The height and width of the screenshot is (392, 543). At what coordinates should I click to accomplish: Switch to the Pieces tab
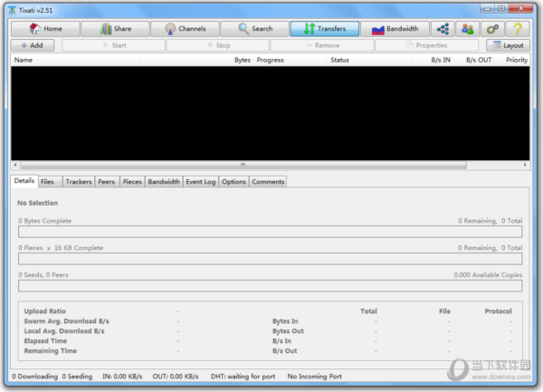coord(132,182)
